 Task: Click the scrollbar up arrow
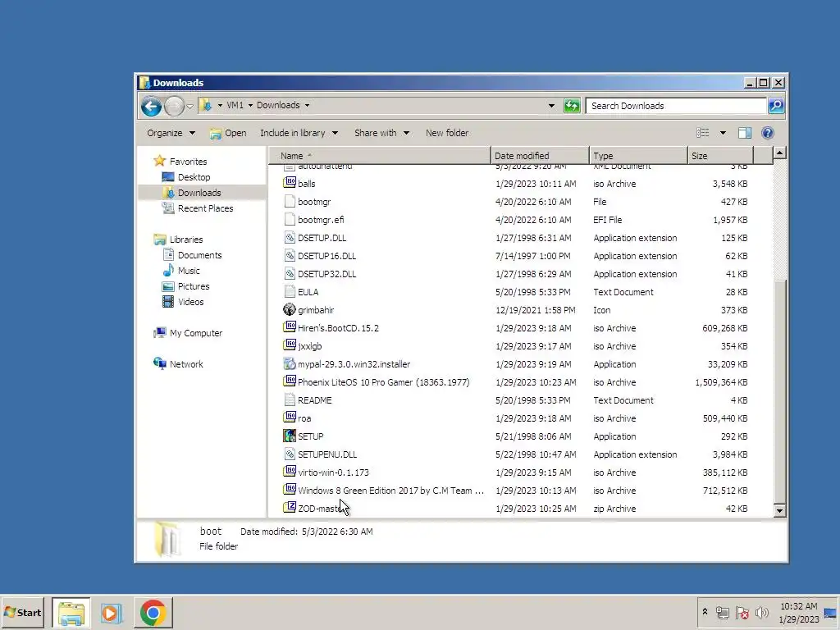pos(779,153)
